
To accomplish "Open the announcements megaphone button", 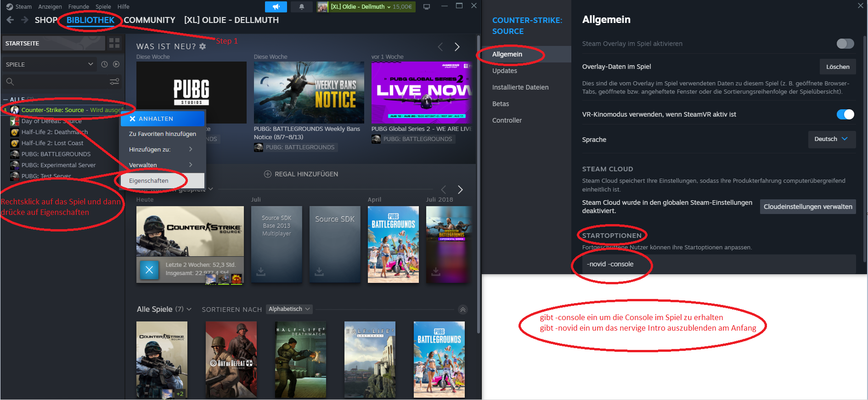I will [x=276, y=7].
